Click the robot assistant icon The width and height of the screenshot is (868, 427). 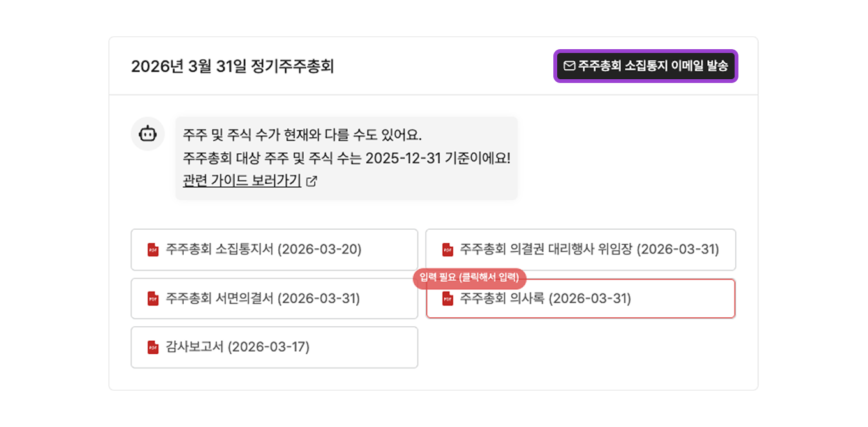click(x=147, y=133)
